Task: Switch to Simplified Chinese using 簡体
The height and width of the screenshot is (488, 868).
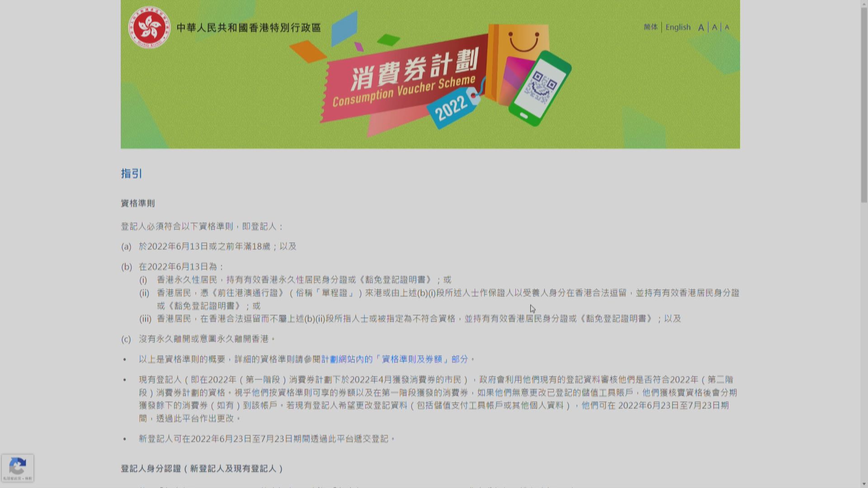Action: pyautogui.click(x=650, y=27)
